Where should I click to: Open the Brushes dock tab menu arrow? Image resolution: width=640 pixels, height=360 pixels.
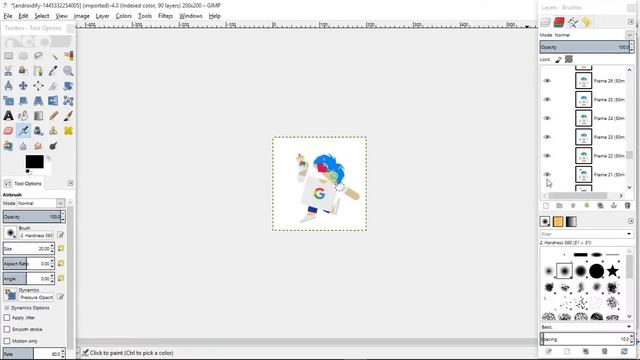(x=631, y=221)
